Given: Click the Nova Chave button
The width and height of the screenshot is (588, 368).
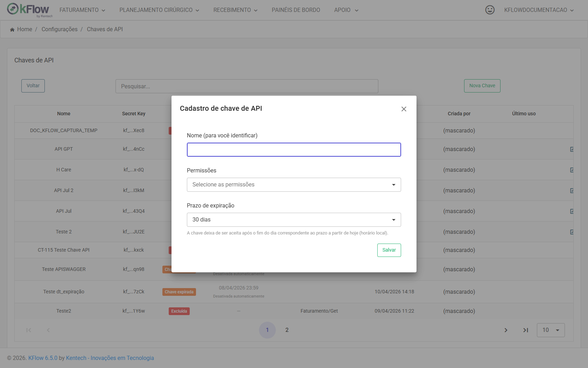Looking at the screenshot, I should (482, 86).
